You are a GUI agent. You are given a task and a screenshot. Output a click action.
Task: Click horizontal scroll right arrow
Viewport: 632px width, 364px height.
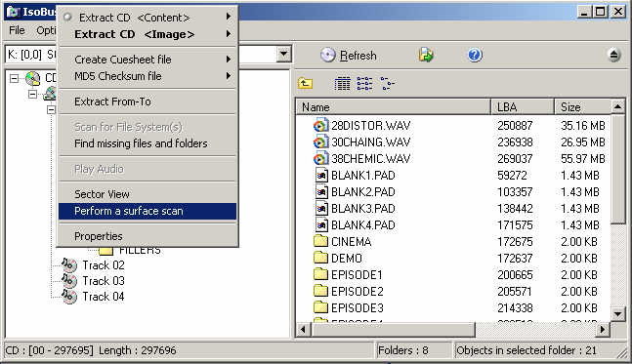[602, 330]
